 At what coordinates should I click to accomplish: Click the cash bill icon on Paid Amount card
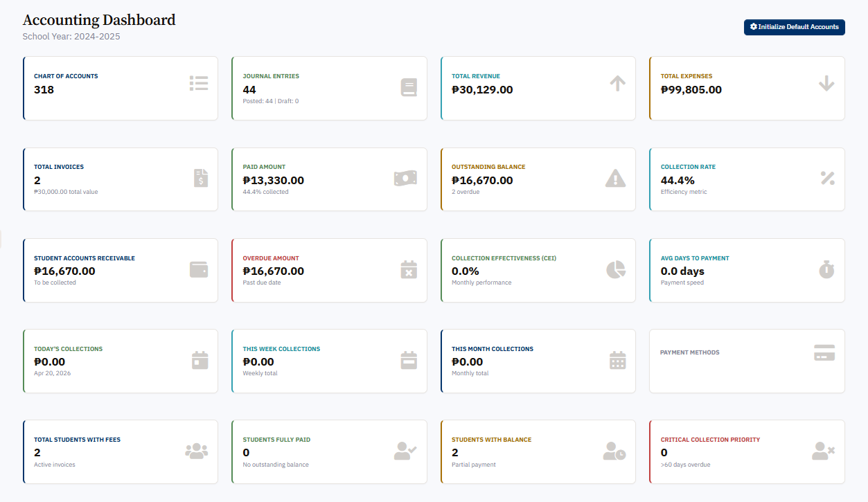coord(405,178)
